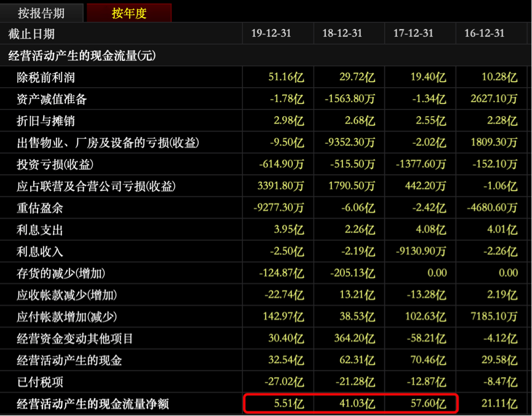This screenshot has height=416, width=532.
Task: Select the 5.51亿 net cash flow value
Action: (x=288, y=403)
